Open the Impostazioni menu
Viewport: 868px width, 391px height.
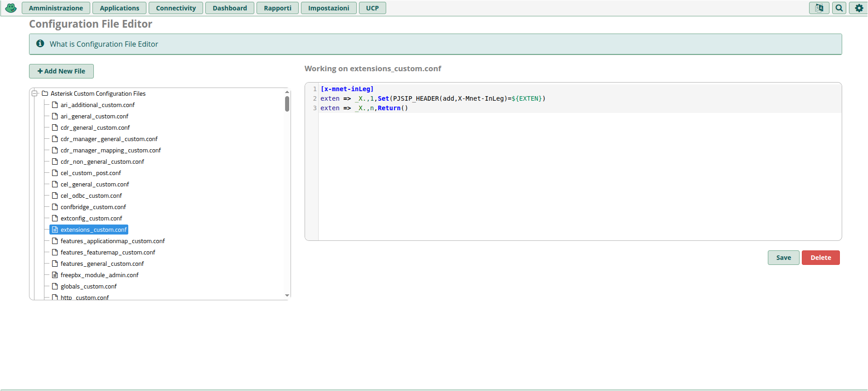pos(329,8)
